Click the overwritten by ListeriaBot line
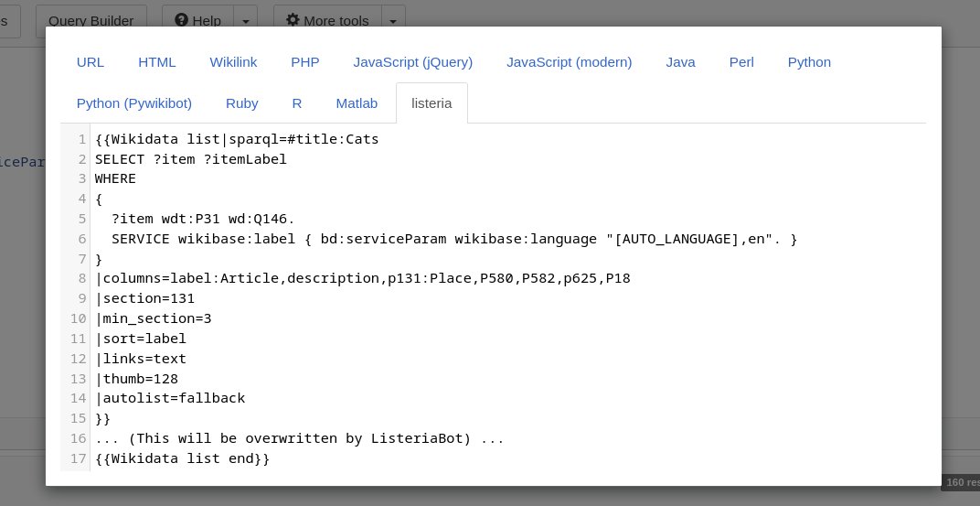The height and width of the screenshot is (506, 980). [299, 437]
